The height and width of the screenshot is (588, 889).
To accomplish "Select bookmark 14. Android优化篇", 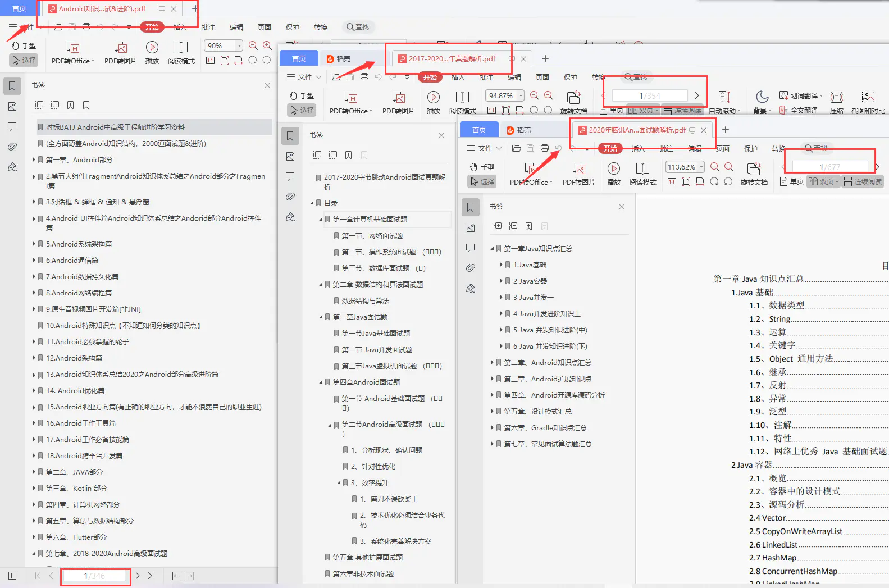I will click(75, 390).
